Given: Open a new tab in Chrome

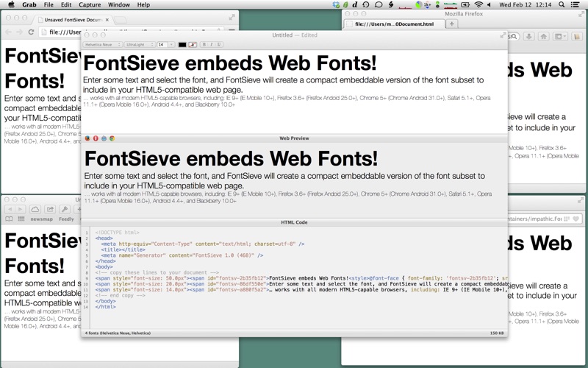Looking at the screenshot, I should 121,20.
